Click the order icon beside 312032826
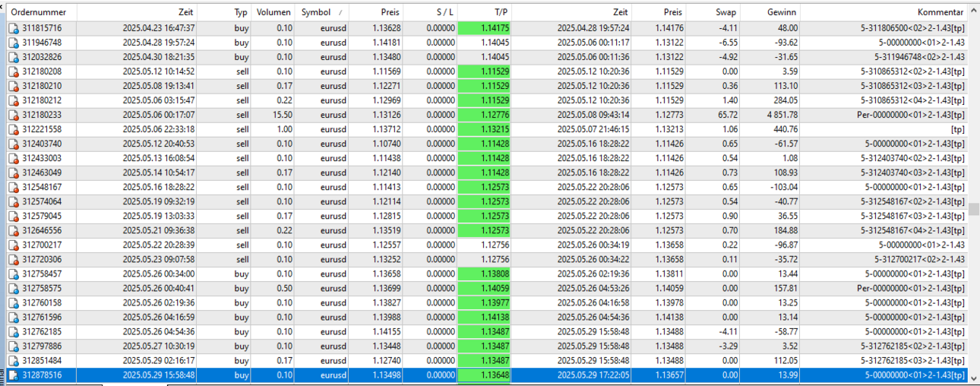The image size is (980, 386). (14, 57)
